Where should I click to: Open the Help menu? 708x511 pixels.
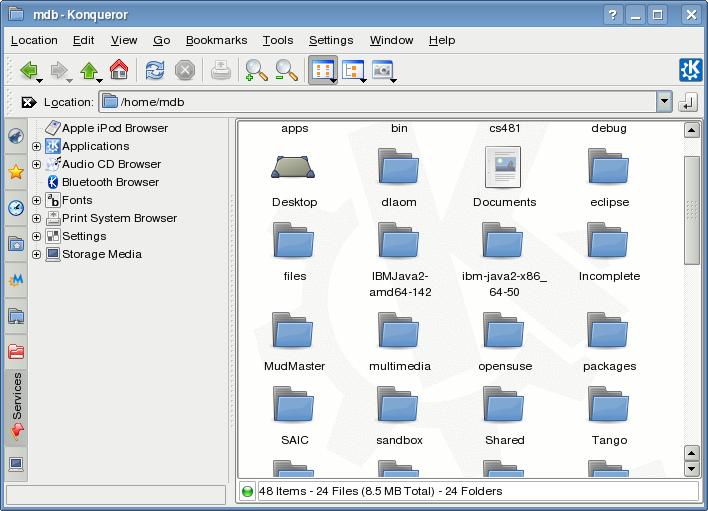442,40
